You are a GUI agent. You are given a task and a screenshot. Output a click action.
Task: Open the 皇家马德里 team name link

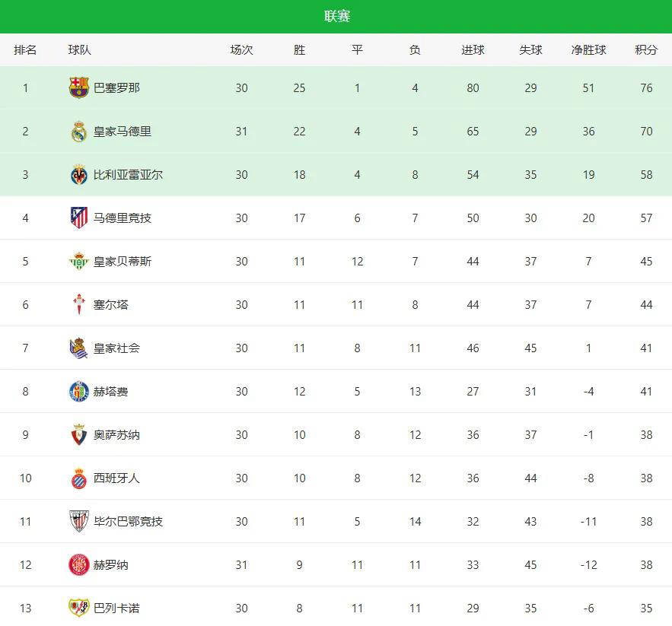tap(122, 132)
